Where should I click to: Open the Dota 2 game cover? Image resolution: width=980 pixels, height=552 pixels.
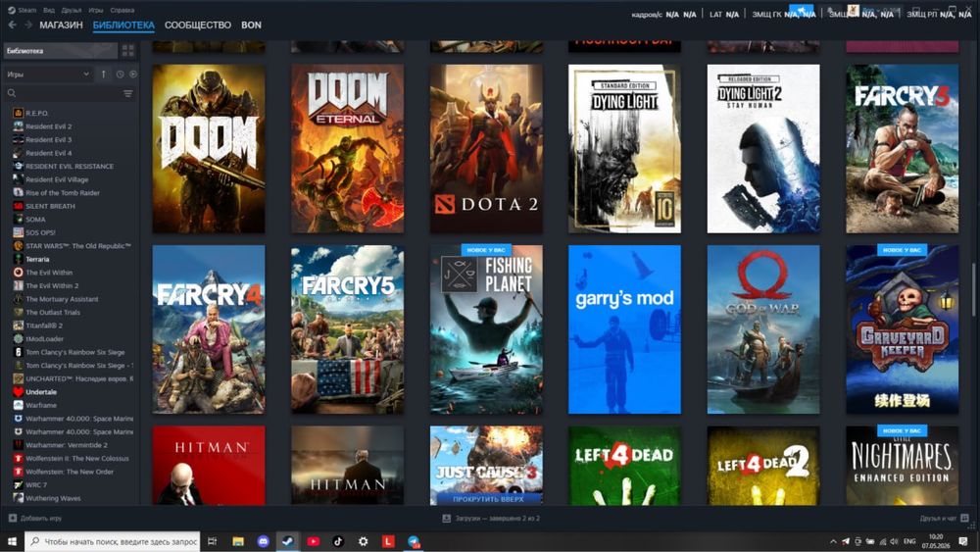486,149
